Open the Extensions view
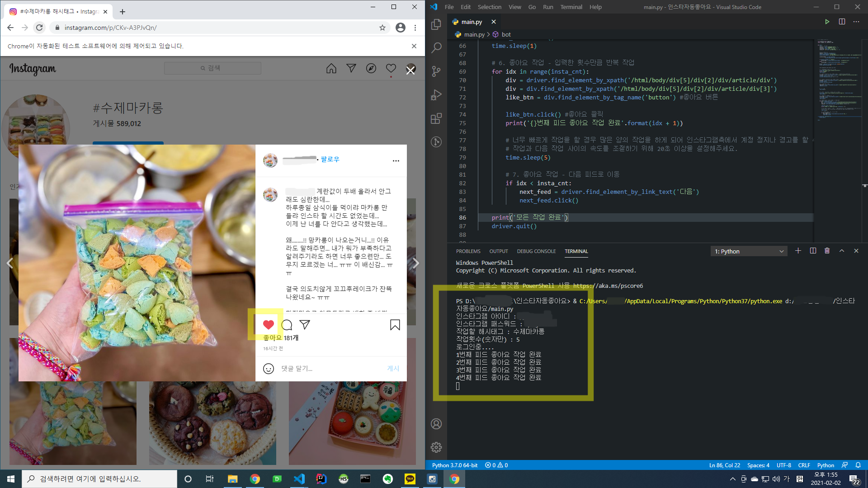 point(436,119)
